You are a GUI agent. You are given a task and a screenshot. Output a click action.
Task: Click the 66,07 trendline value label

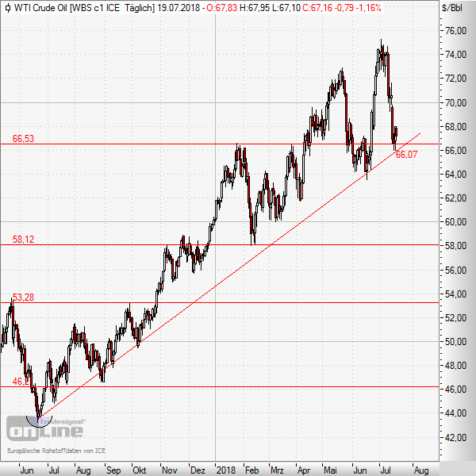click(x=406, y=155)
